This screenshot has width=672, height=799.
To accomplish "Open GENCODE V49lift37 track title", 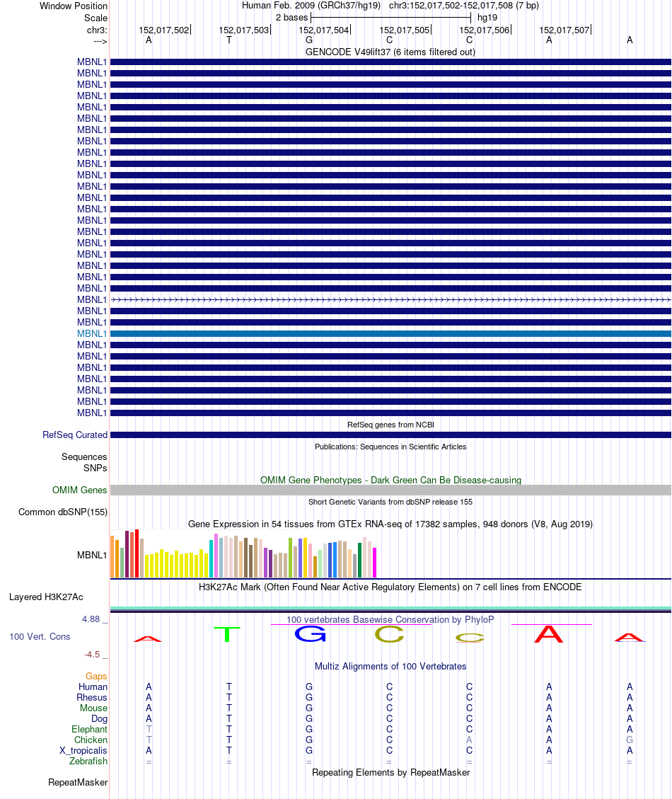I will 390,52.
